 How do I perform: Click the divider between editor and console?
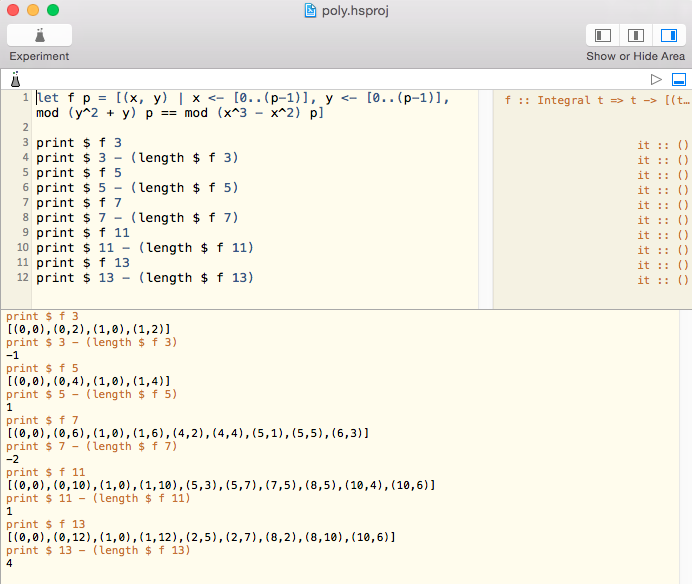pyautogui.click(x=346, y=309)
